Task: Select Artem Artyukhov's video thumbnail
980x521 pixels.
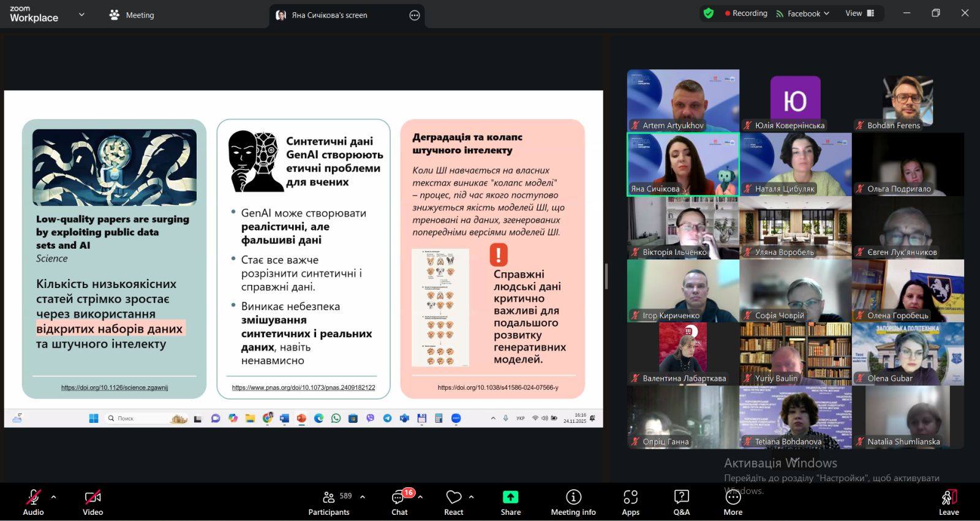Action: [x=683, y=100]
